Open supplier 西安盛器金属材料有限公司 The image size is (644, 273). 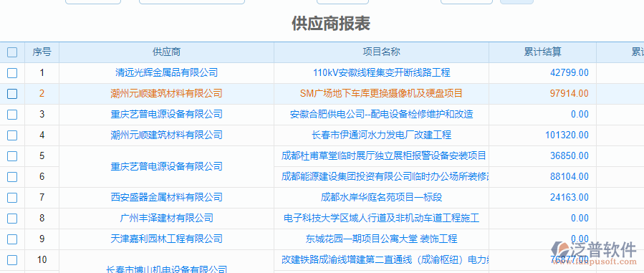(166, 198)
